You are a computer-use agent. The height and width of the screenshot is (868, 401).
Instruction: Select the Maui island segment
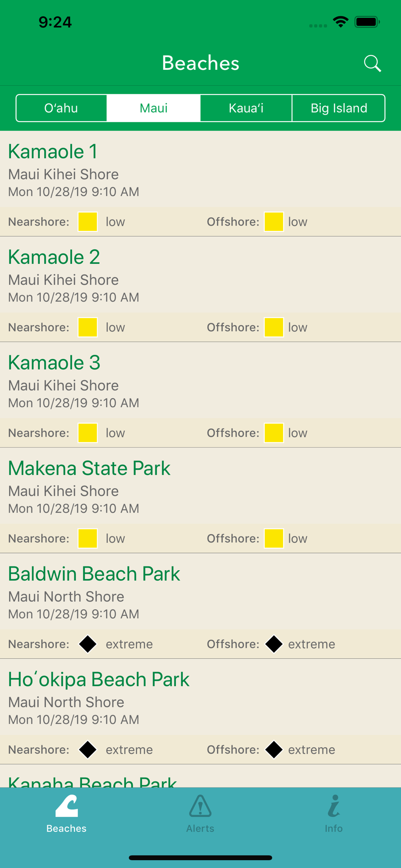pos(154,108)
